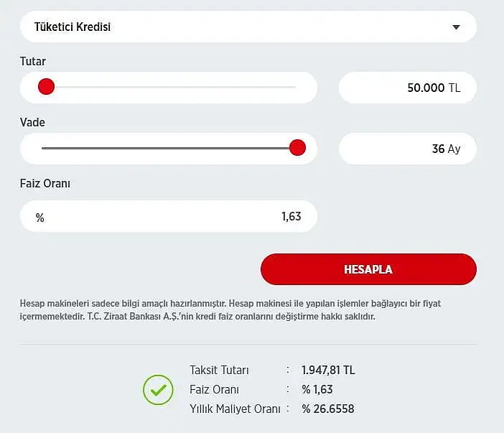Click the green checkmark result icon
The image size is (504, 433).
coord(158,390)
